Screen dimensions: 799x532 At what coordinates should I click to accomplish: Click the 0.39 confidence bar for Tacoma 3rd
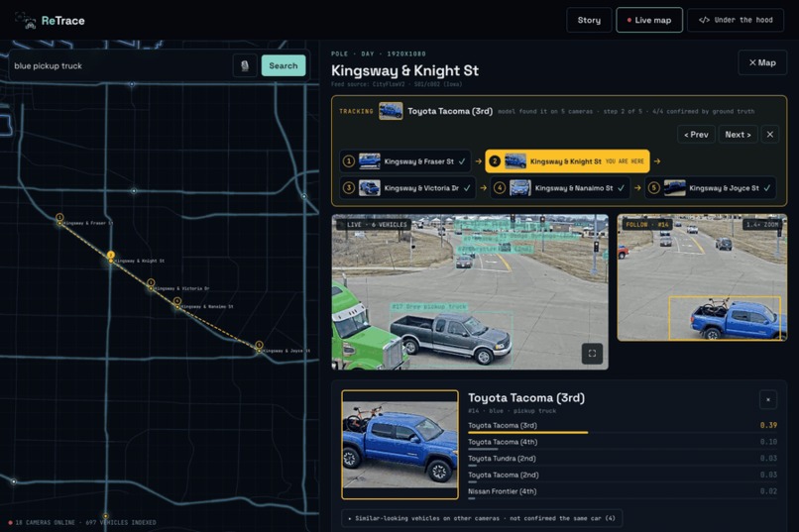[x=528, y=433]
